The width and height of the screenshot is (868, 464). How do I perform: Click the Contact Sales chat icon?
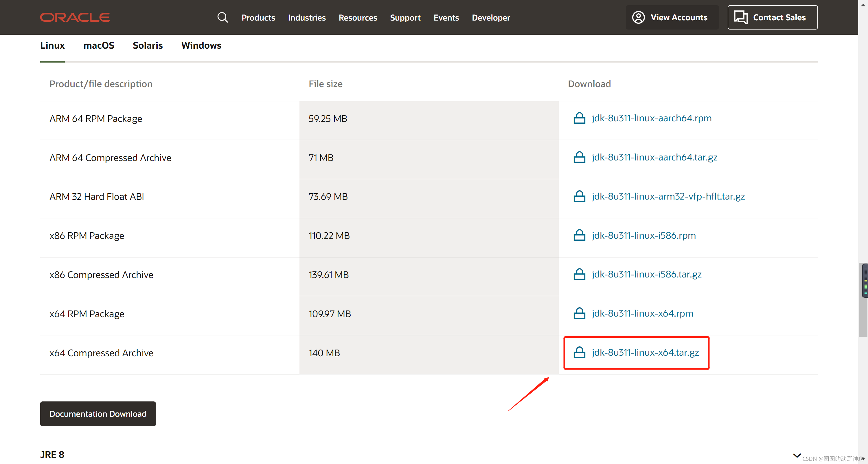tap(741, 18)
